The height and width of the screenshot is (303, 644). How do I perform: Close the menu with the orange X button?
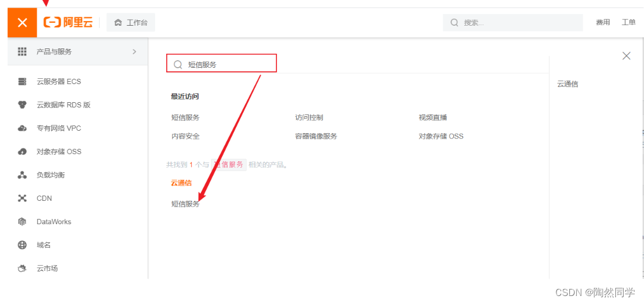coord(22,22)
